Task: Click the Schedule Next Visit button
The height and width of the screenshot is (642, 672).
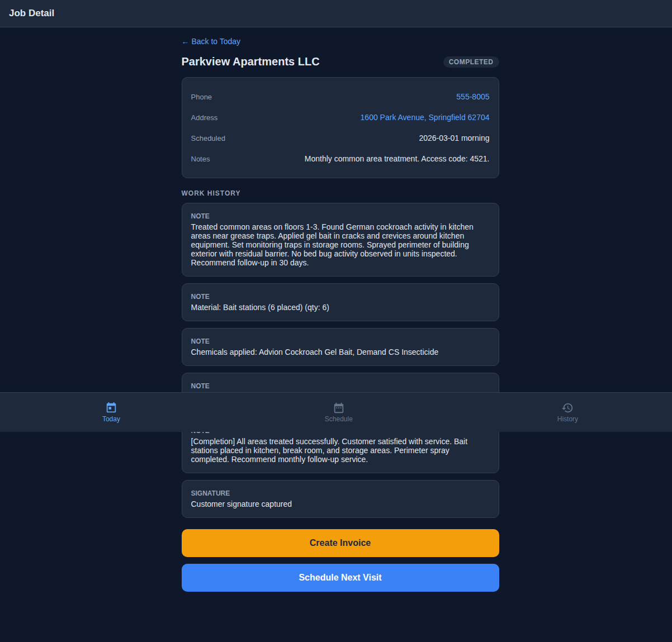Action: (x=340, y=577)
